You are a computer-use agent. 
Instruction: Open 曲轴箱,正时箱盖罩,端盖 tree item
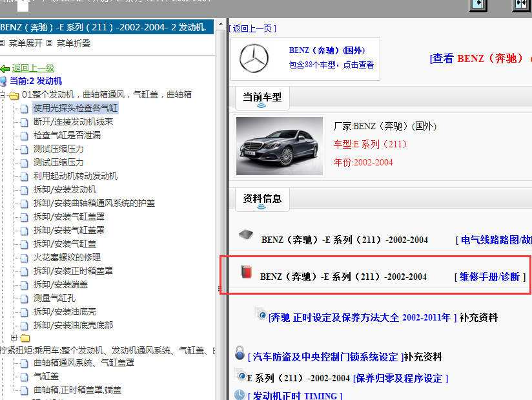[77, 390]
